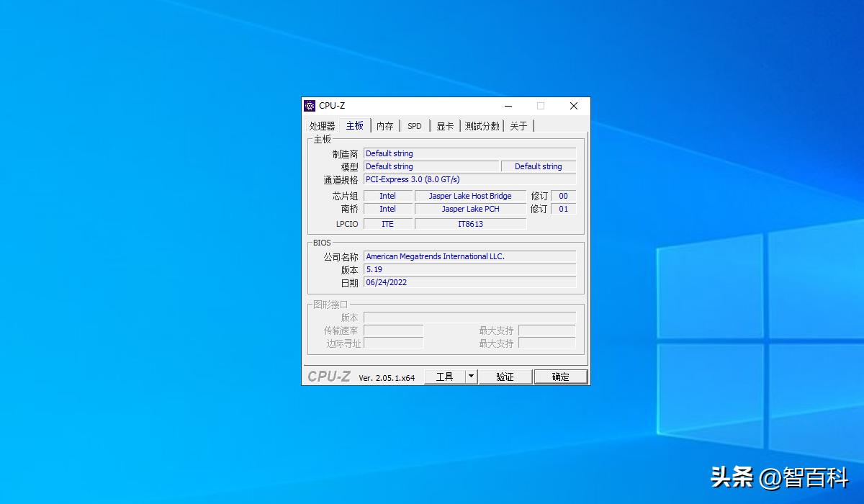Click the southbridge 修订 field showing 01
The width and height of the screenshot is (864, 504).
(x=562, y=209)
